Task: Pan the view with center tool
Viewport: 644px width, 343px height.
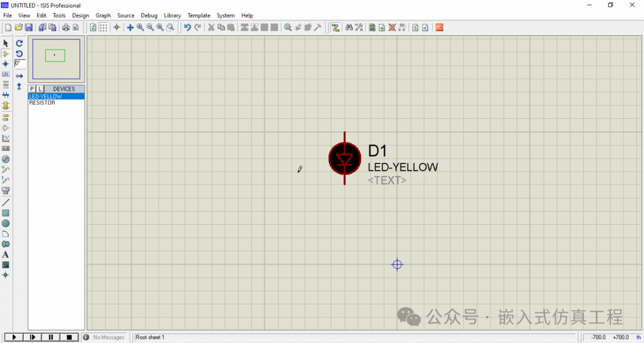Action: [130, 27]
